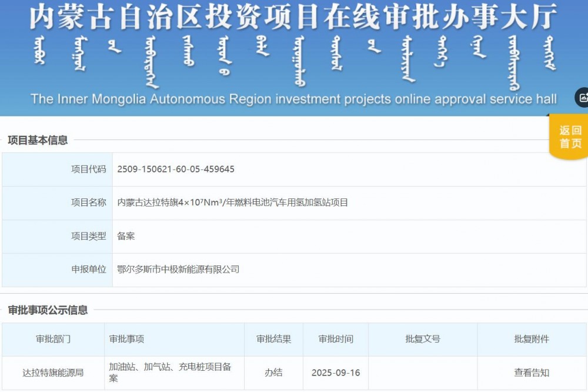Screen dimensions: 588x392
Task: Click the 审批结果 column header
Action: (273, 339)
